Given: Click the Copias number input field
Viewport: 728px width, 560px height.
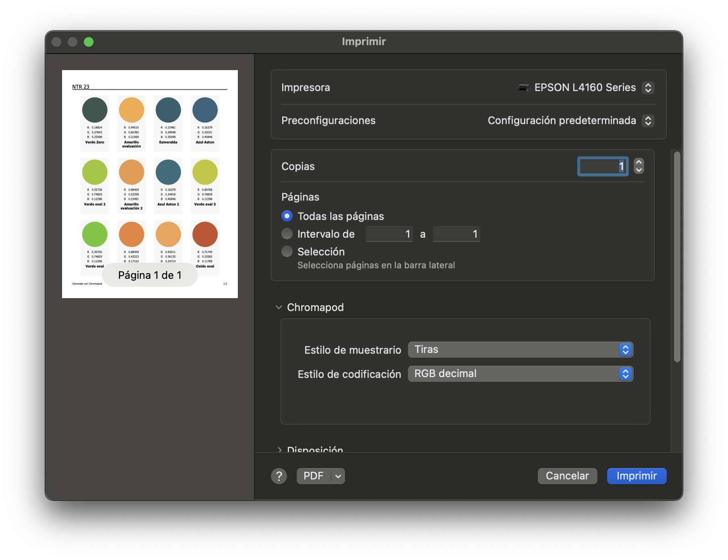Looking at the screenshot, I should 602,166.
